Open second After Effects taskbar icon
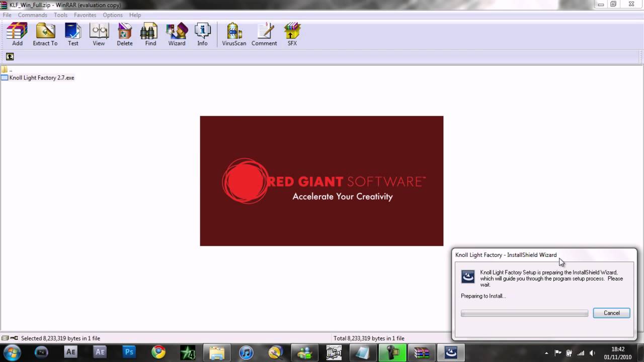 pyautogui.click(x=100, y=352)
